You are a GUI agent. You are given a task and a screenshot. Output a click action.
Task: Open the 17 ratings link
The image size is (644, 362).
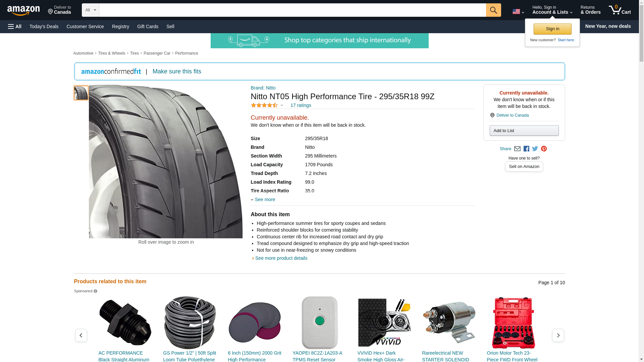301,105
